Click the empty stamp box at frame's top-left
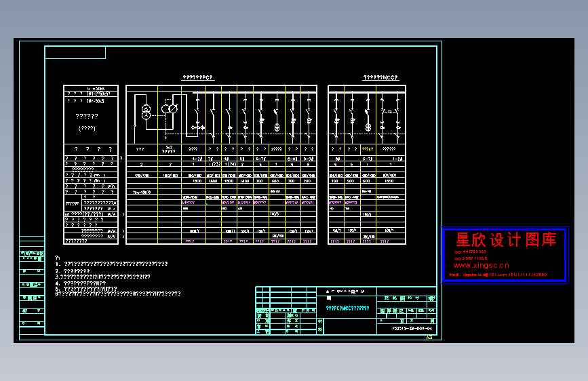Screen dimensions: 588x381 point(75,52)
